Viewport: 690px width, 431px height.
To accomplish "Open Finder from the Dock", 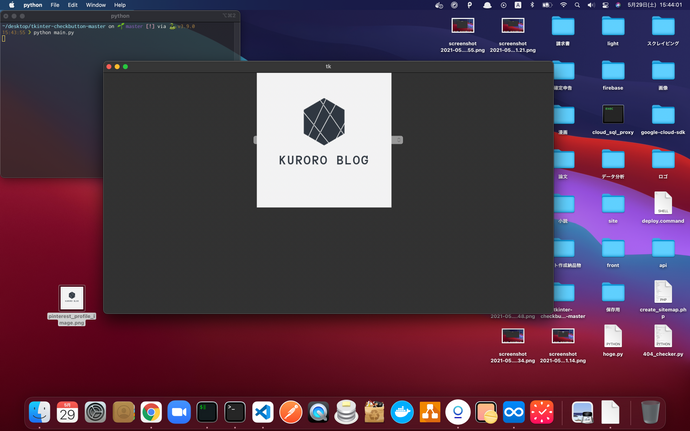I will click(x=39, y=412).
